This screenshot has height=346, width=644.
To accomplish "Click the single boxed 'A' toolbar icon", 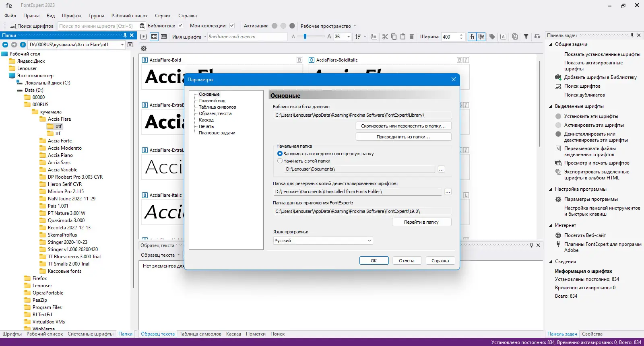I will pos(503,37).
